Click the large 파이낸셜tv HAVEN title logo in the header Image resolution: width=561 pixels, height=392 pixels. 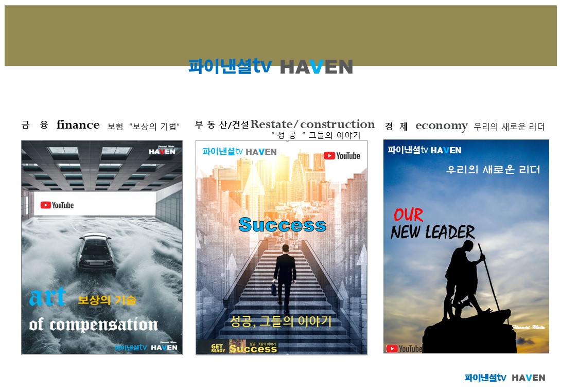270,67
